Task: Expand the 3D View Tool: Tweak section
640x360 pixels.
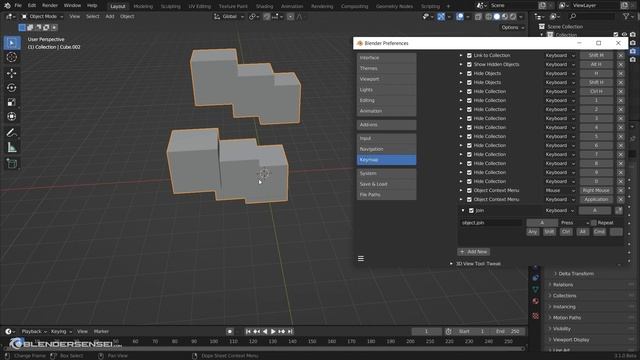Action: (451, 264)
